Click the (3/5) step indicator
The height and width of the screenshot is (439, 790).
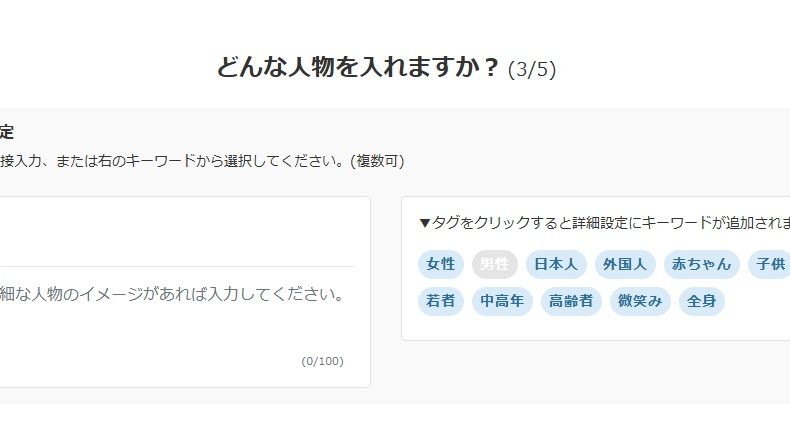tap(532, 70)
